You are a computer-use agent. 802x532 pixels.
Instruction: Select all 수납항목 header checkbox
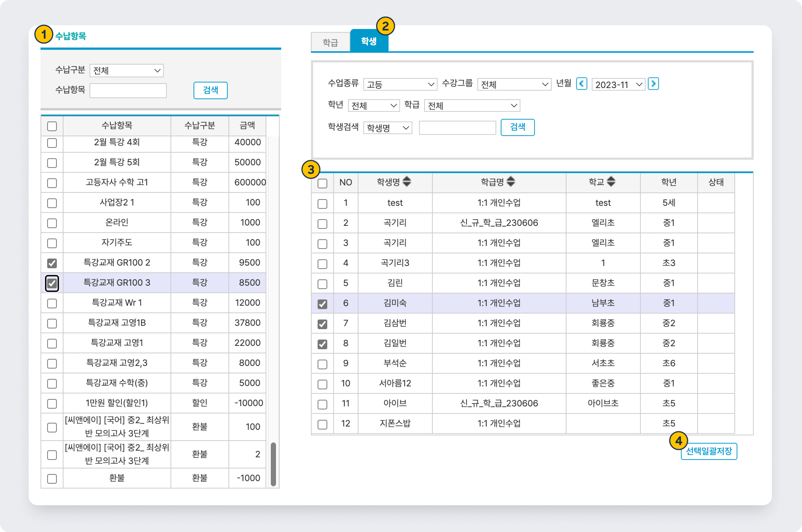52,126
